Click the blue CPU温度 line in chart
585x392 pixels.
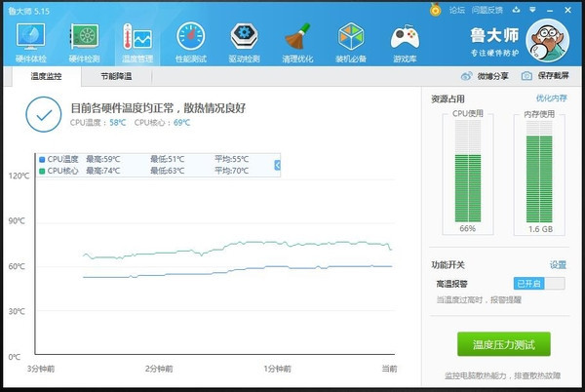pos(237,269)
